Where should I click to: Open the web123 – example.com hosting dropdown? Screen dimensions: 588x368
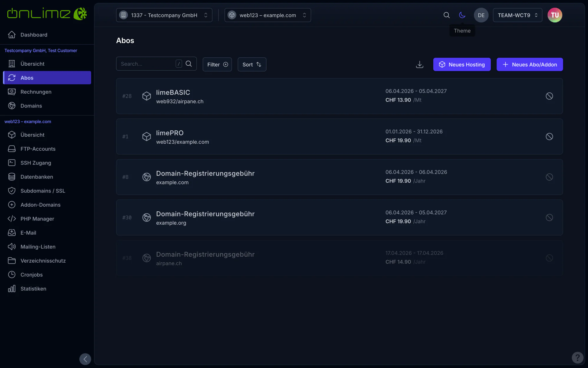268,15
